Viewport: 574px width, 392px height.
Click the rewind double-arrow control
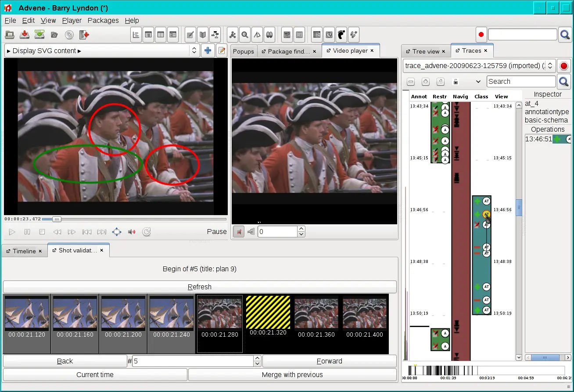coord(57,232)
